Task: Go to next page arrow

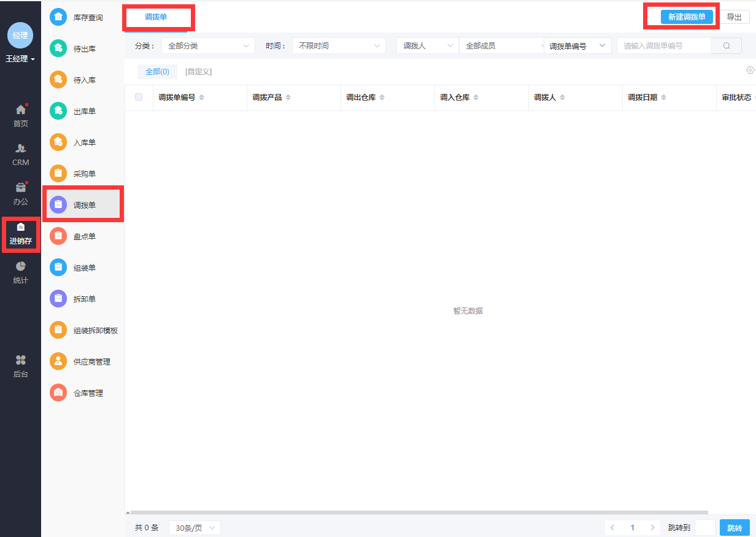Action: pos(653,528)
